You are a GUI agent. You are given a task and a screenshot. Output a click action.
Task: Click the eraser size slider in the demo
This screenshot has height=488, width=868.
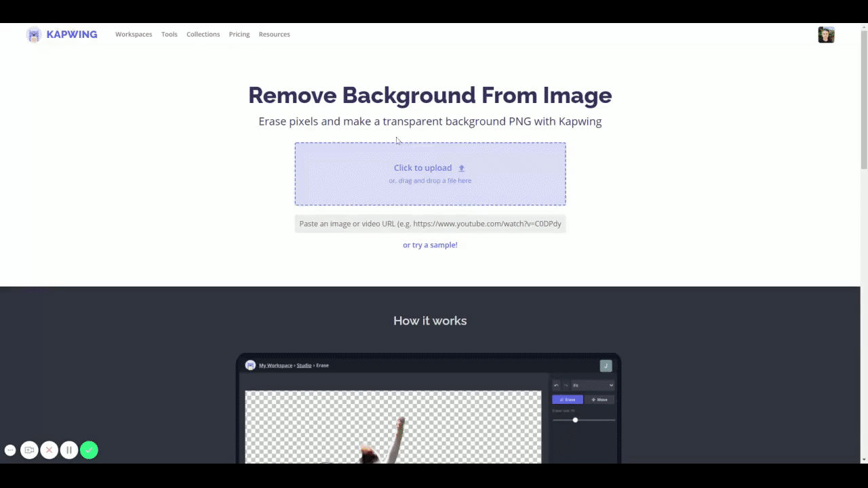click(x=584, y=420)
